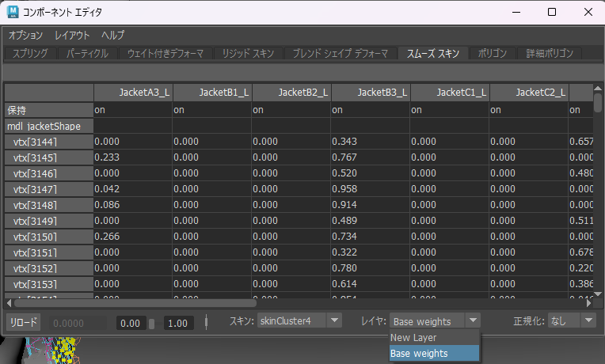Select the vtx[3150] row header
605x364 pixels.
(x=49, y=237)
